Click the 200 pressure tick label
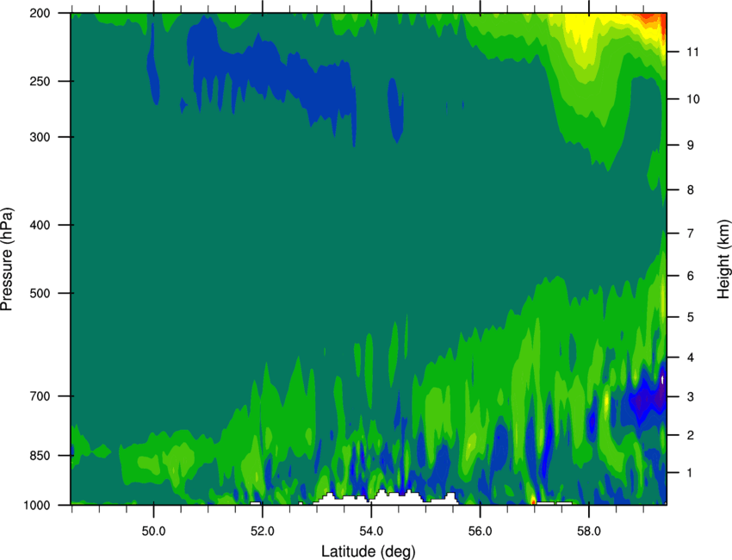 point(40,13)
